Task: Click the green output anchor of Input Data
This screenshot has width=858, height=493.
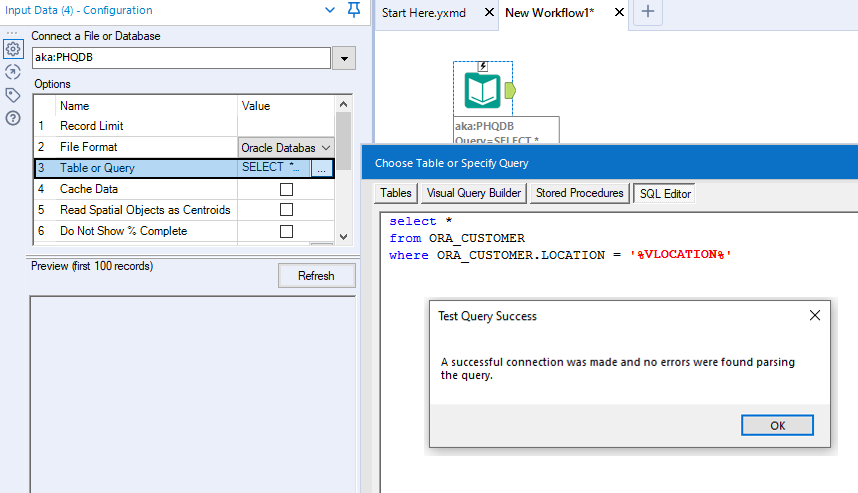Action: pyautogui.click(x=510, y=90)
